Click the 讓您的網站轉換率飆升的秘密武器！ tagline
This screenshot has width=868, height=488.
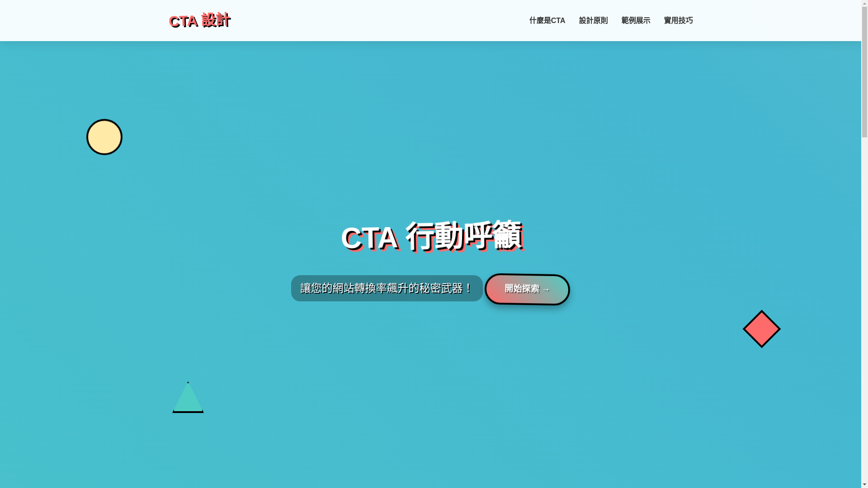[x=387, y=288]
